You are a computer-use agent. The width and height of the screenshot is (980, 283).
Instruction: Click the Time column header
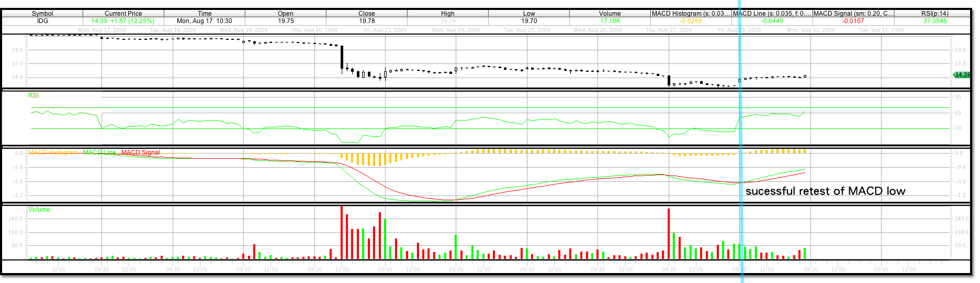coord(205,14)
